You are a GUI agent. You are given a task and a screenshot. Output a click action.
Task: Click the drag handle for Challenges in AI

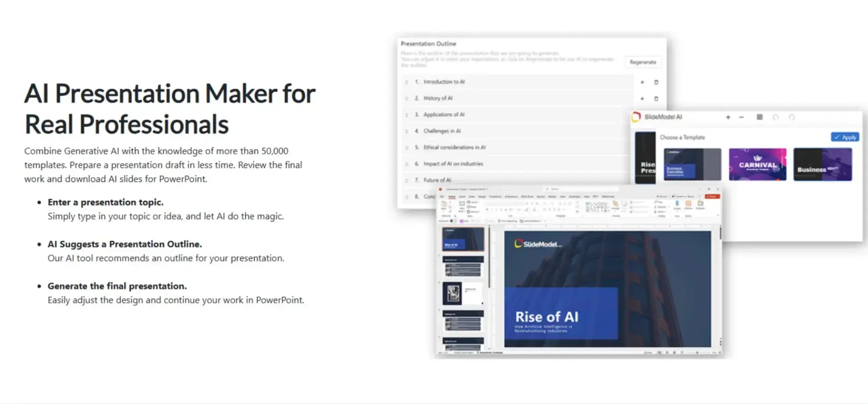tap(406, 131)
